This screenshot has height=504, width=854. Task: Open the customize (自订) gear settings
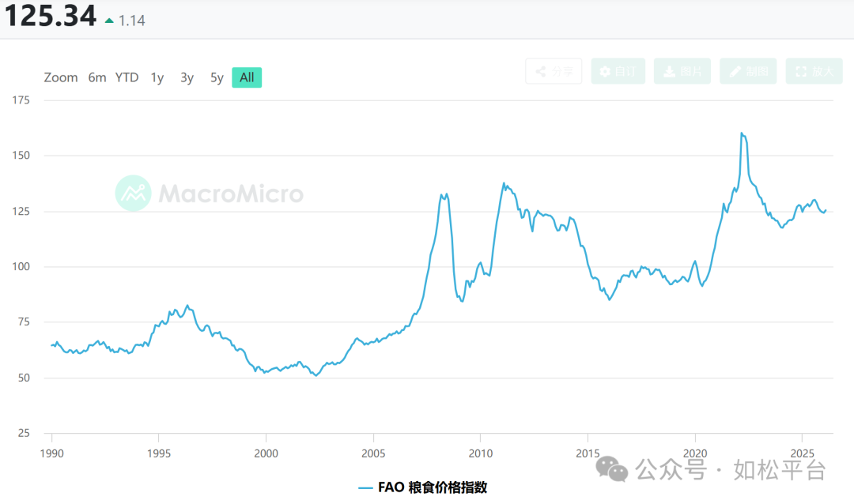(618, 71)
